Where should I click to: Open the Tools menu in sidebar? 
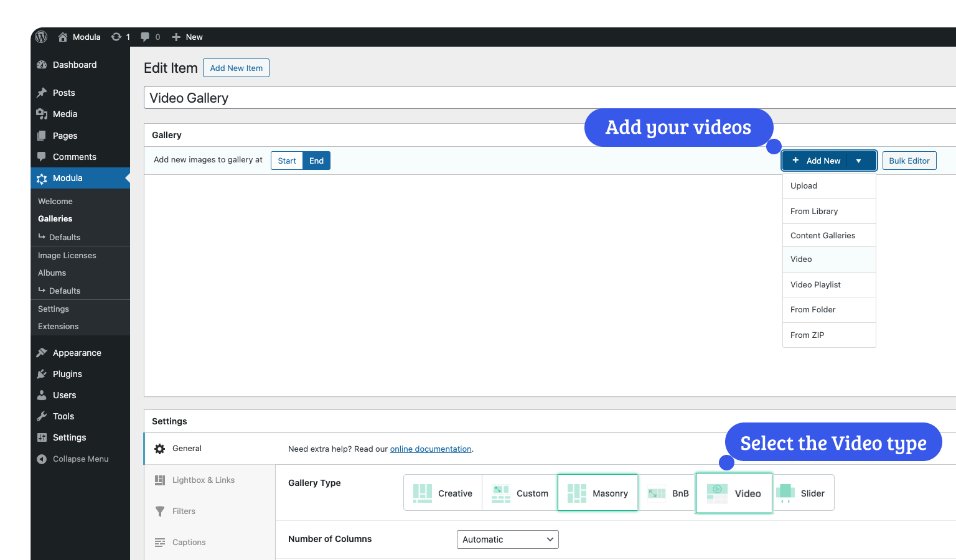point(63,416)
